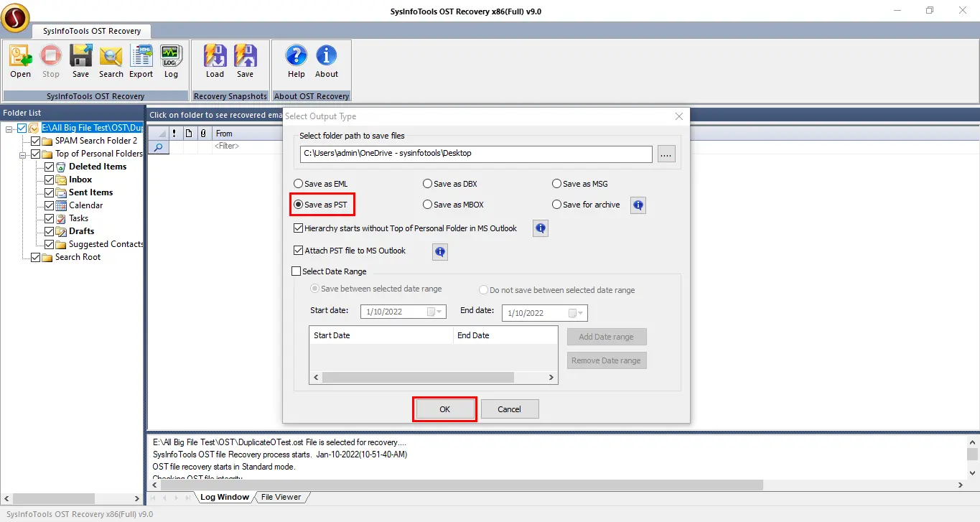The width and height of the screenshot is (980, 522).
Task: Switch to the Log Window tab
Action: tap(224, 497)
